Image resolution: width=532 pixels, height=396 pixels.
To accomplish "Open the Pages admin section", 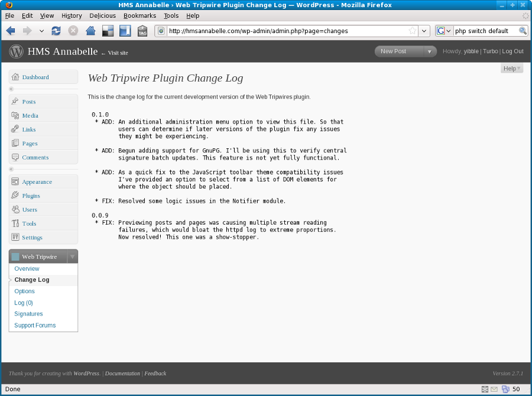I will tap(30, 143).
